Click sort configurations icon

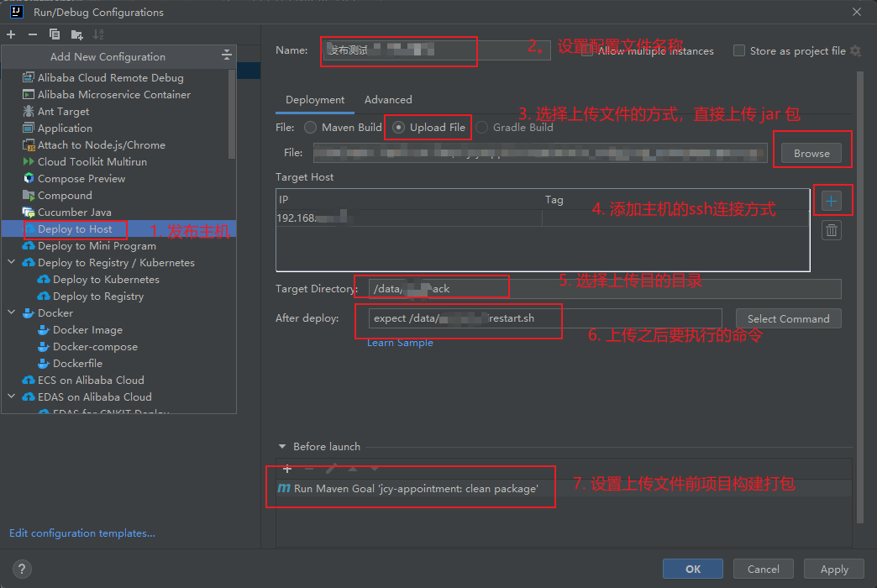(x=98, y=34)
